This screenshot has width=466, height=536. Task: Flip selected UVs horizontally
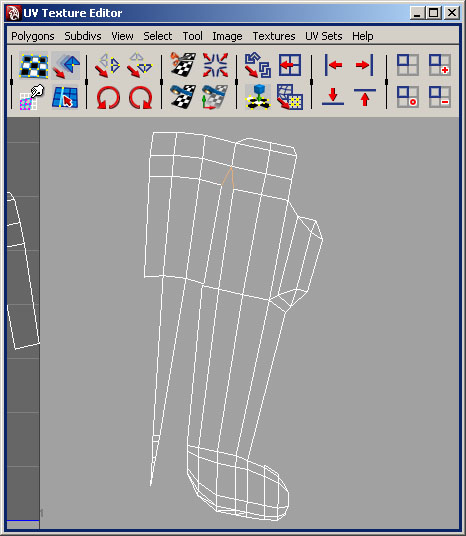pos(108,65)
